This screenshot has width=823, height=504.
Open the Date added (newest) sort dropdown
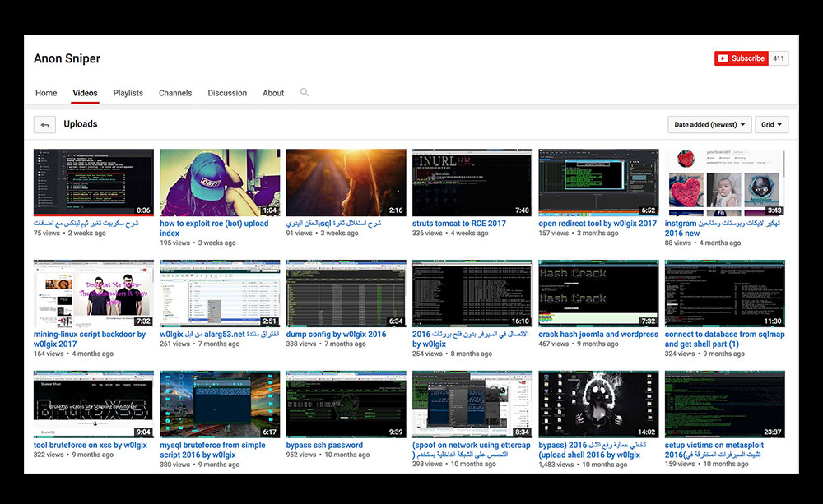click(x=709, y=125)
